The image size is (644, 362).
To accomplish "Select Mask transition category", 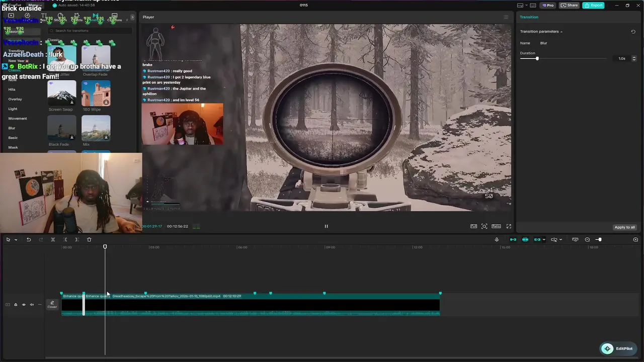I will tap(13, 148).
